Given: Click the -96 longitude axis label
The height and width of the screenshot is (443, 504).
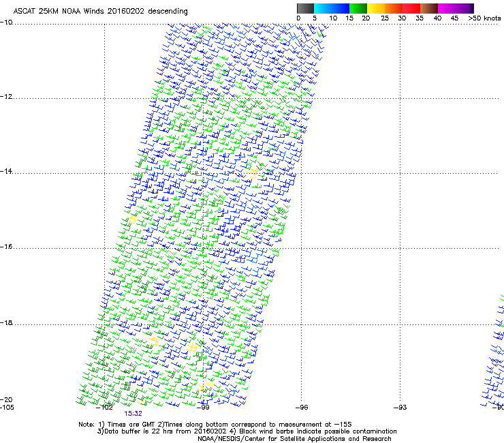Looking at the screenshot, I should (x=302, y=408).
